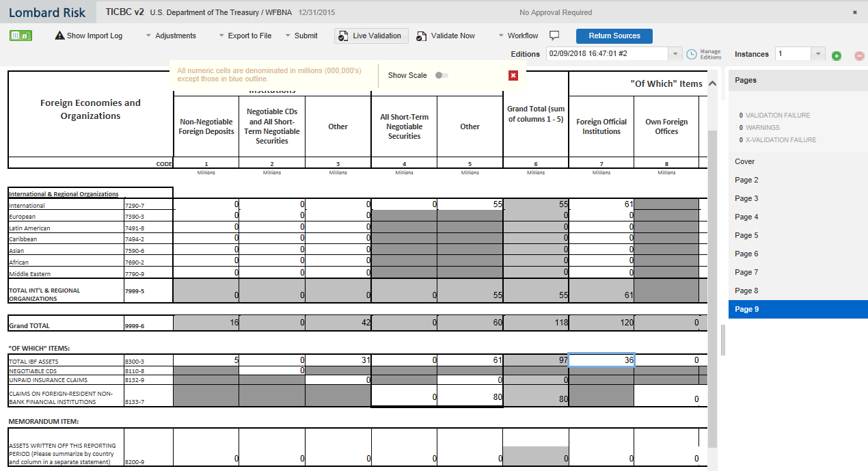The width and height of the screenshot is (868, 471).
Task: Click the UNPAID INSURANCE CLAIMS row label
Action: (x=48, y=379)
